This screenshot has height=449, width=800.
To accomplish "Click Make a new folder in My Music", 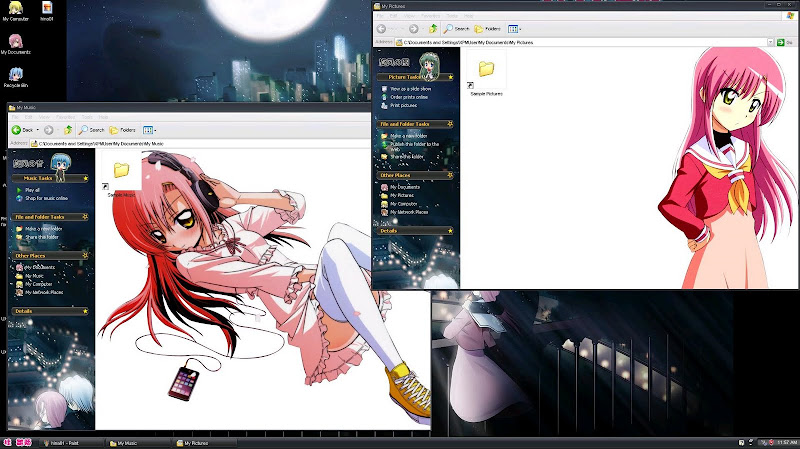I will (44, 229).
